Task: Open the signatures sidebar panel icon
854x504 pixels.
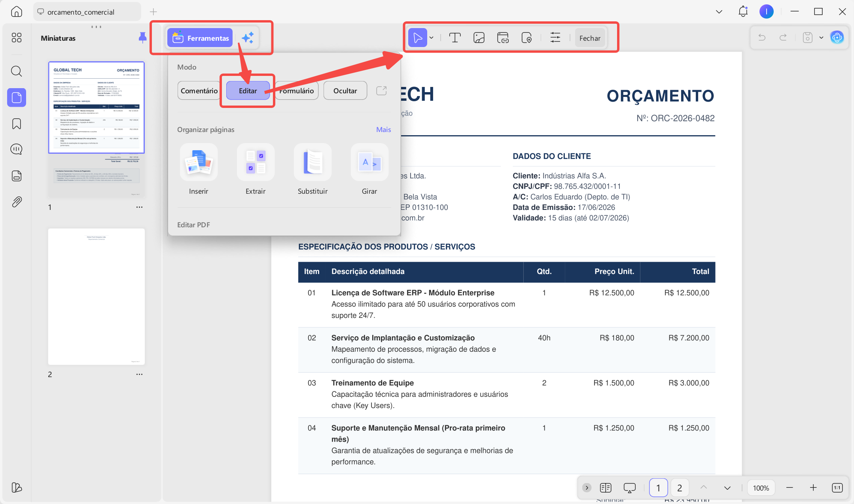Action: [16, 176]
